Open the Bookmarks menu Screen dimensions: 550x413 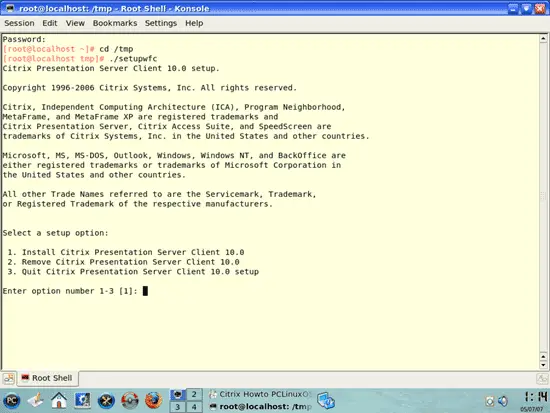pos(115,23)
